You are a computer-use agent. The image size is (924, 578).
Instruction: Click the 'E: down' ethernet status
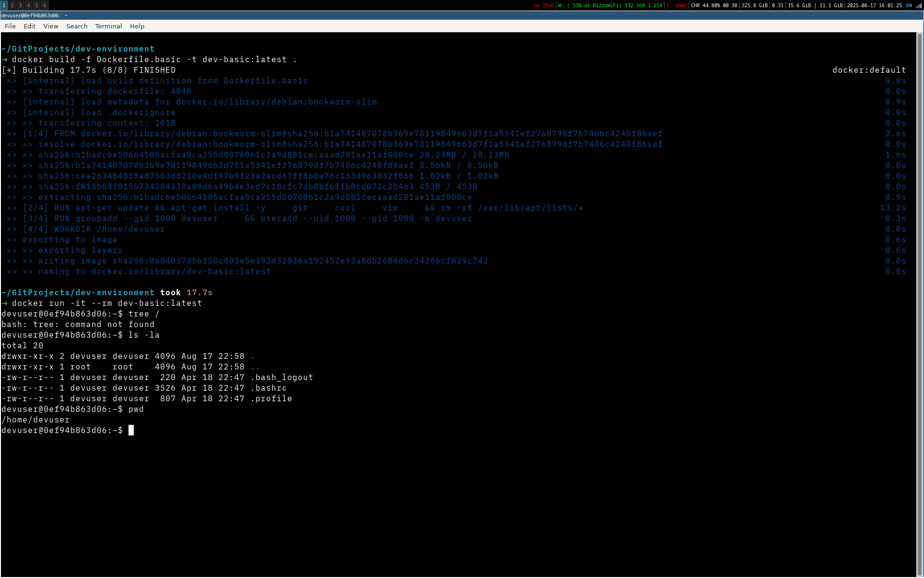[677, 5]
